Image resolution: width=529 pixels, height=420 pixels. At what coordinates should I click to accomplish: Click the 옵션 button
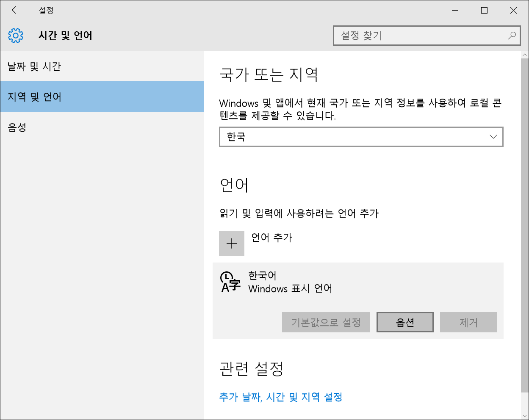(x=405, y=322)
